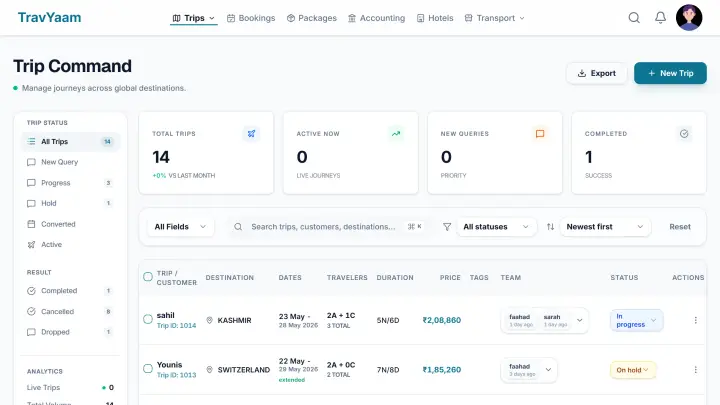Screen dimensions: 720x405
Task: Click the New Queries chat icon
Action: point(540,134)
